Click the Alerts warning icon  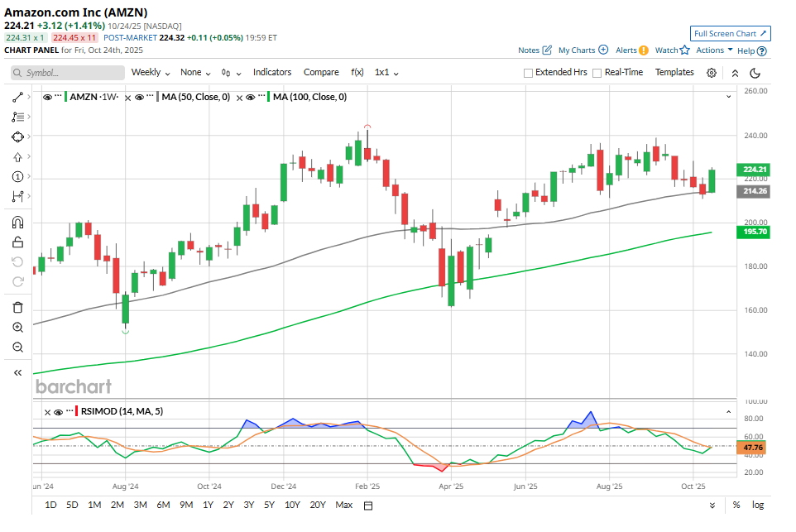coord(644,50)
